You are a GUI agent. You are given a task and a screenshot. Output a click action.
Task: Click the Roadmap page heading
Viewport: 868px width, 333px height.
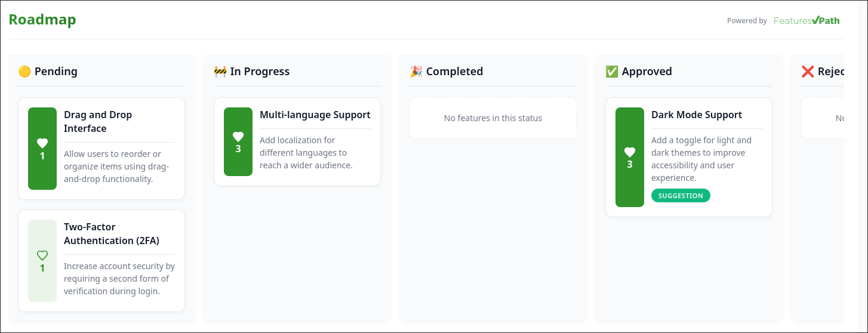(42, 20)
